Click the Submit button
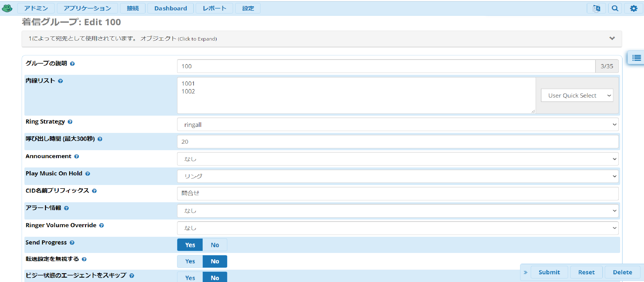 point(549,272)
